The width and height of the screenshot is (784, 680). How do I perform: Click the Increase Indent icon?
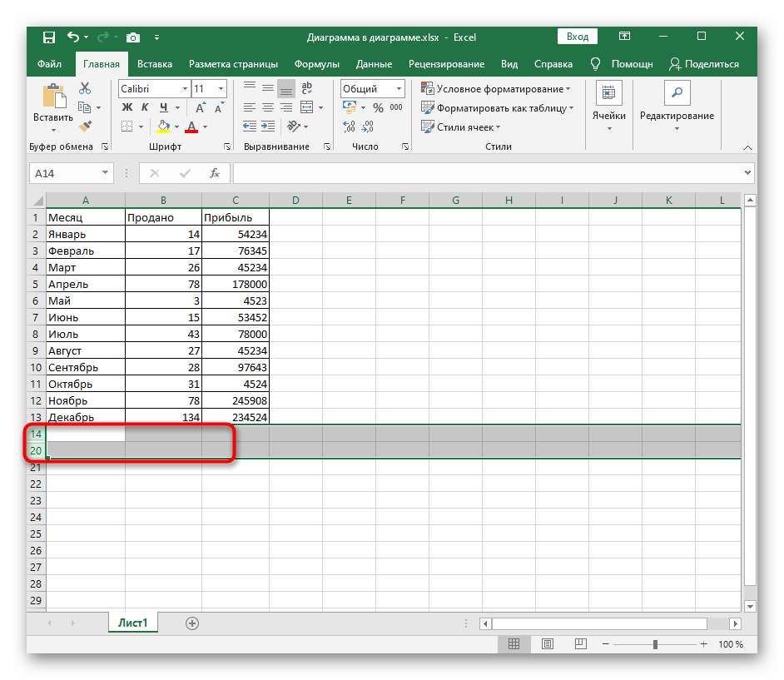pyautogui.click(x=268, y=127)
